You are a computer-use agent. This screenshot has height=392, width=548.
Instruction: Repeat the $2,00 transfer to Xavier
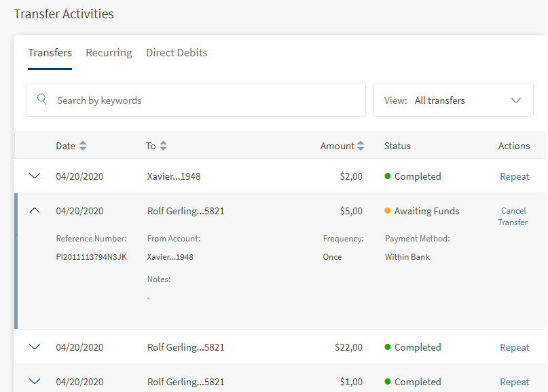(x=514, y=176)
